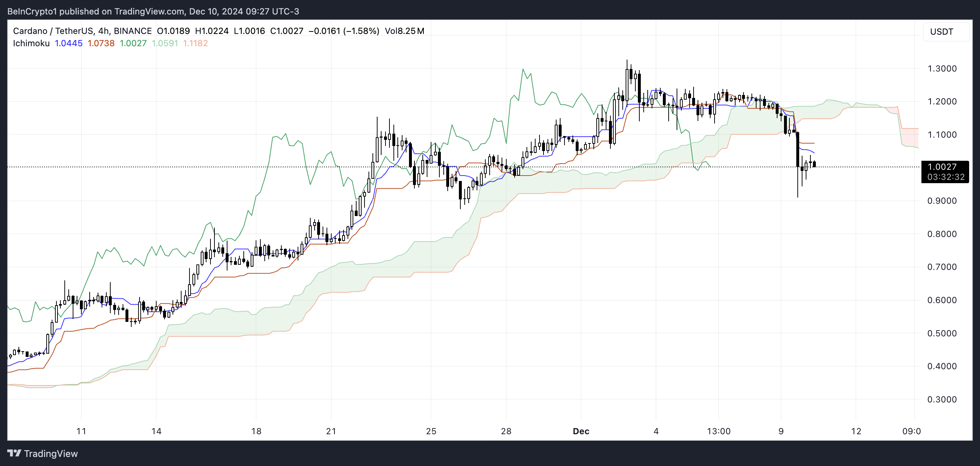The image size is (980, 466).
Task: Click the 13:00 time axis label
Action: [x=718, y=431]
